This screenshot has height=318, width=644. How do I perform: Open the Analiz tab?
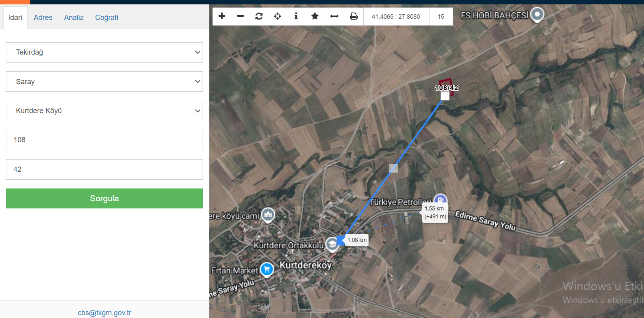[74, 18]
